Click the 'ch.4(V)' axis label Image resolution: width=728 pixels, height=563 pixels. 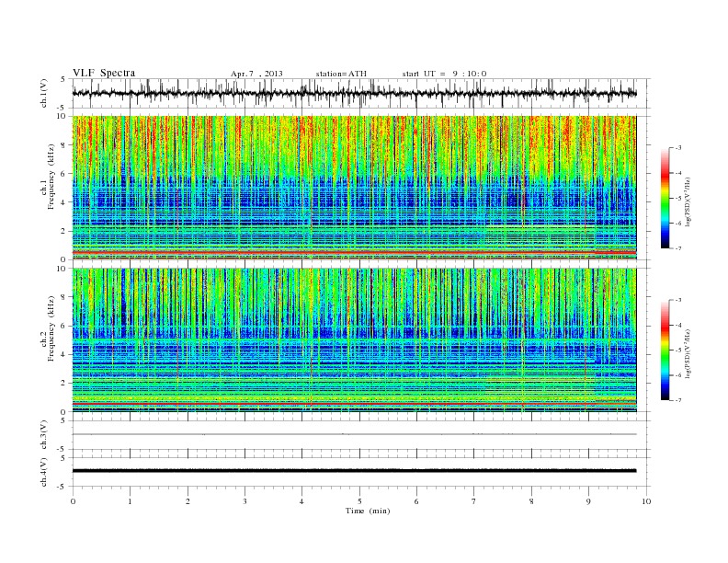pyautogui.click(x=44, y=472)
